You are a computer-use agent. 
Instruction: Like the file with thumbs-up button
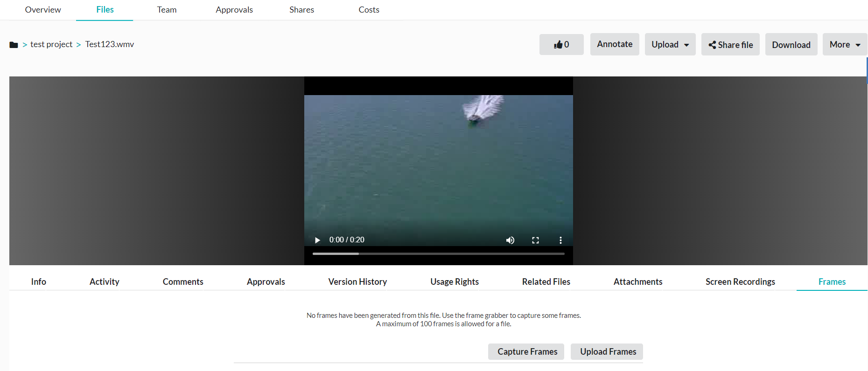pyautogui.click(x=561, y=45)
